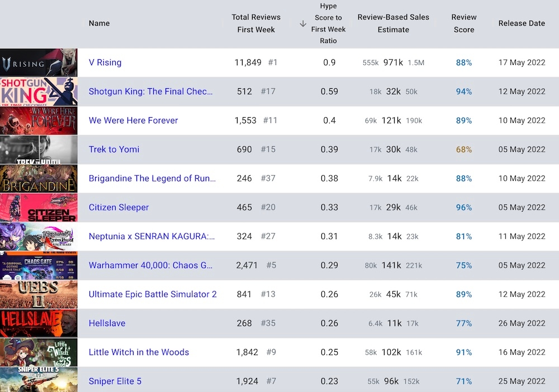This screenshot has width=559, height=392.
Task: Open the Sniper Elite 5 thumbnail
Action: (x=39, y=380)
